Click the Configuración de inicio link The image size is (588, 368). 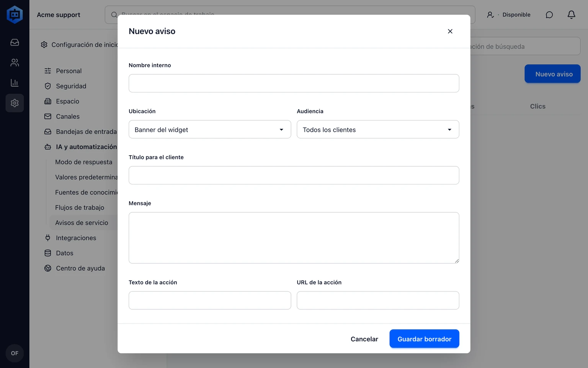click(x=79, y=45)
